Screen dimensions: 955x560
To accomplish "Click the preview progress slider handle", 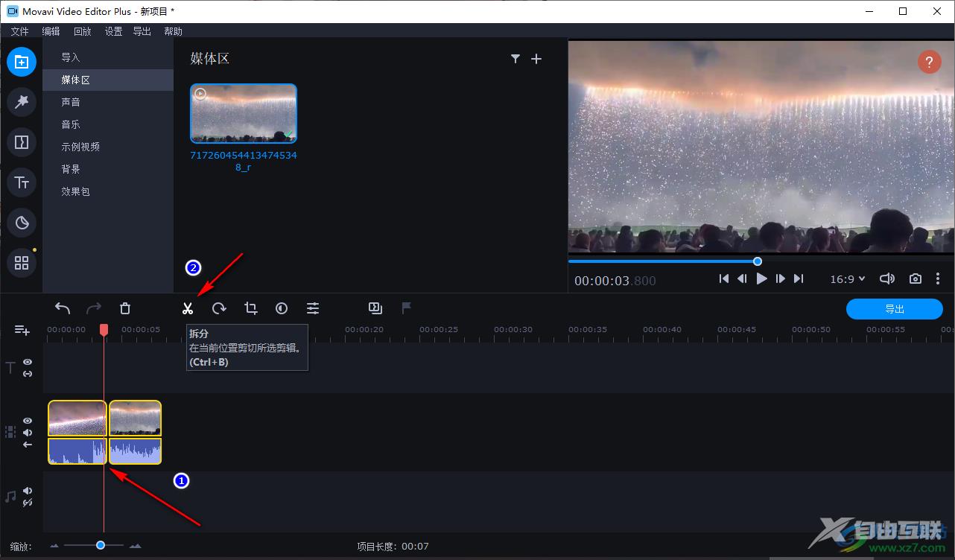I will (758, 261).
